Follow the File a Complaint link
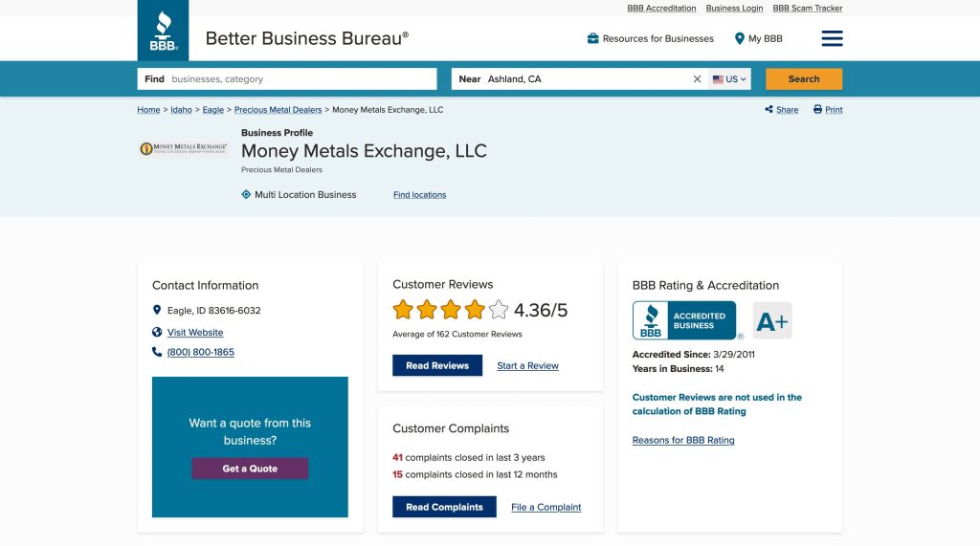Screen dimensions: 980x546 click(546, 507)
